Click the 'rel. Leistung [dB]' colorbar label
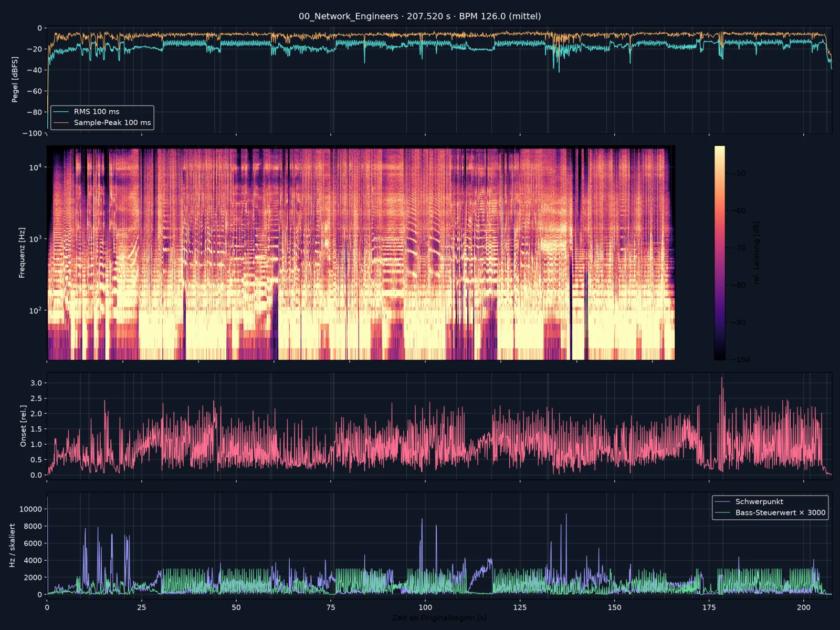Image resolution: width=840 pixels, height=630 pixels. (757, 253)
